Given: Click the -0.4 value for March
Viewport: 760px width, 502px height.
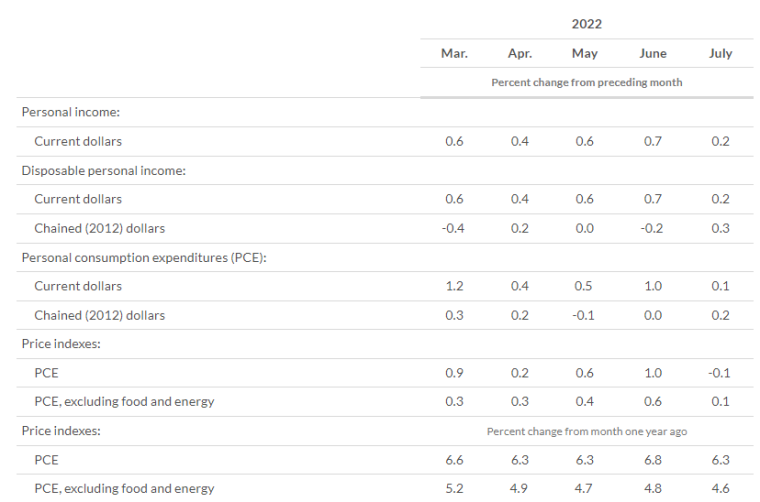Looking at the screenshot, I should [454, 228].
